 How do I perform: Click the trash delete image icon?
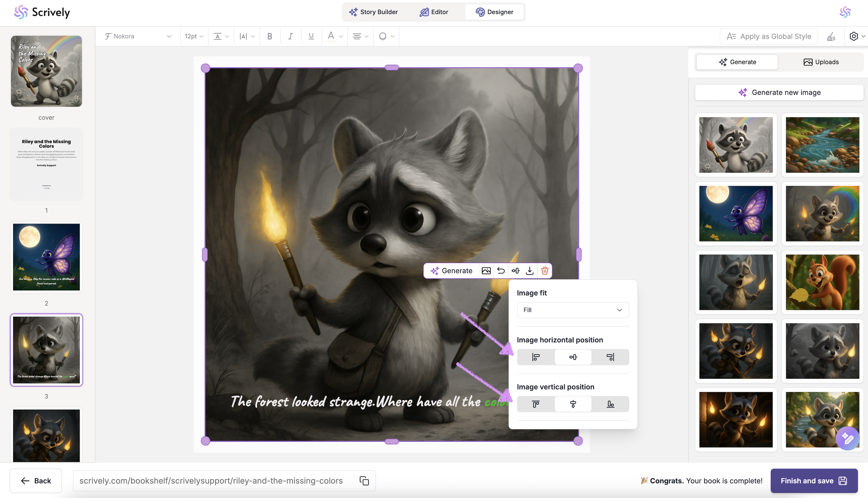click(x=544, y=271)
